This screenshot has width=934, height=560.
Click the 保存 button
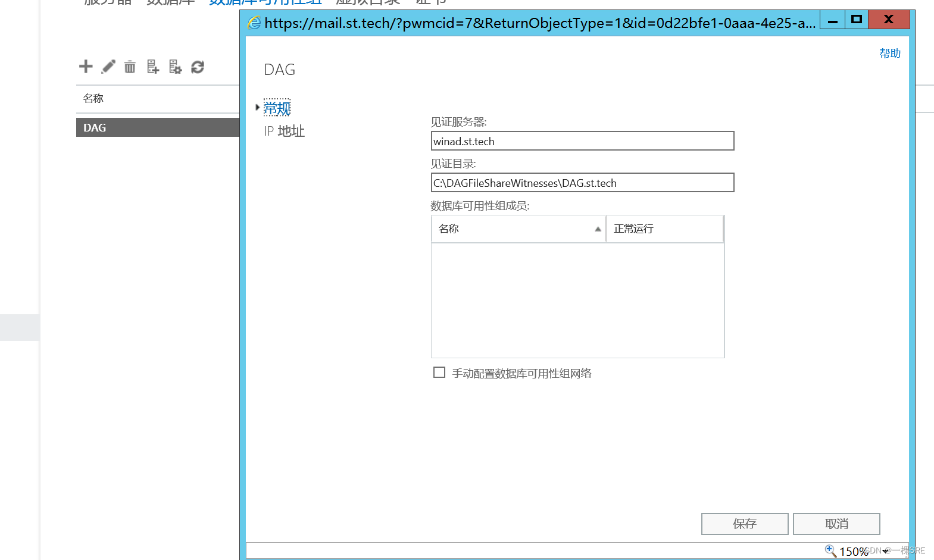click(745, 524)
